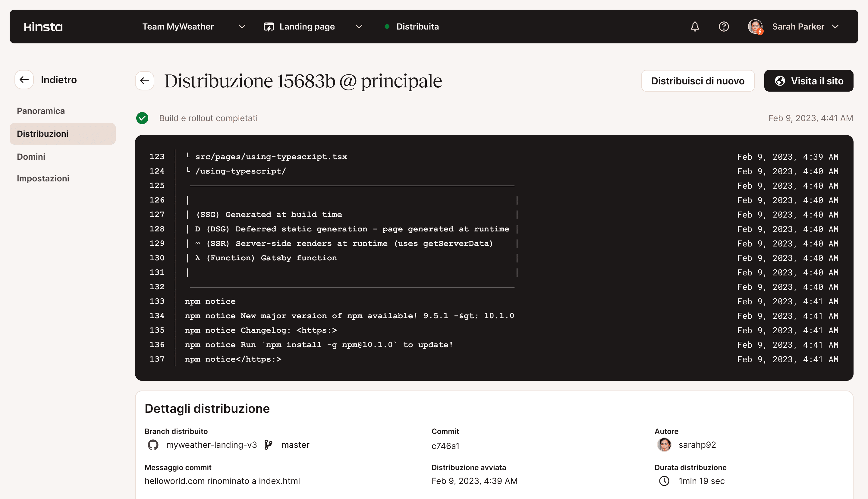Open the Panoramica section
Screen dimensions: 868x499
point(41,111)
